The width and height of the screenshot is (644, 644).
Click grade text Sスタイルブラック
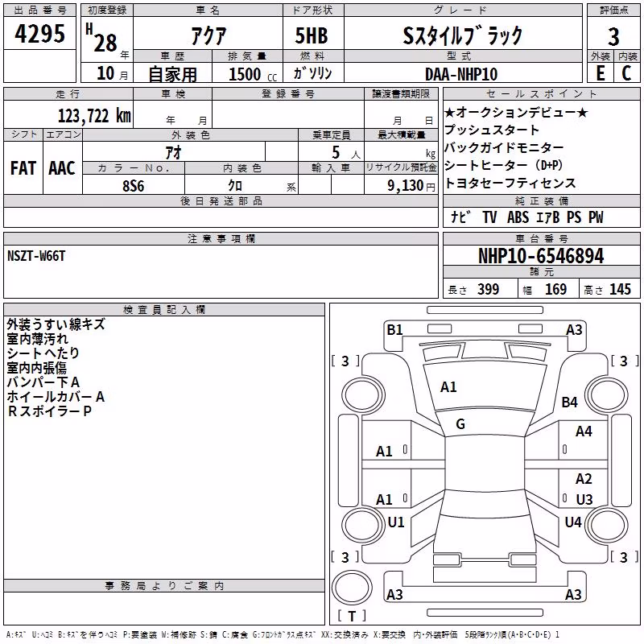pyautogui.click(x=462, y=35)
